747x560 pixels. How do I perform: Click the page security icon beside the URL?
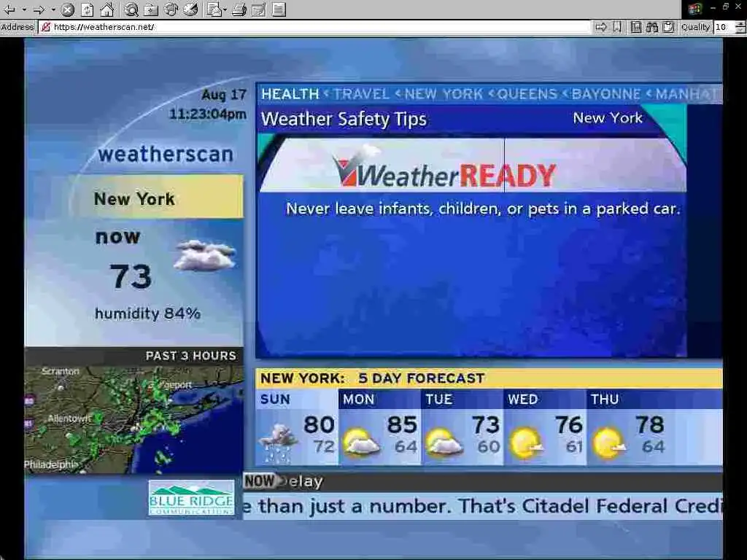coord(46,27)
